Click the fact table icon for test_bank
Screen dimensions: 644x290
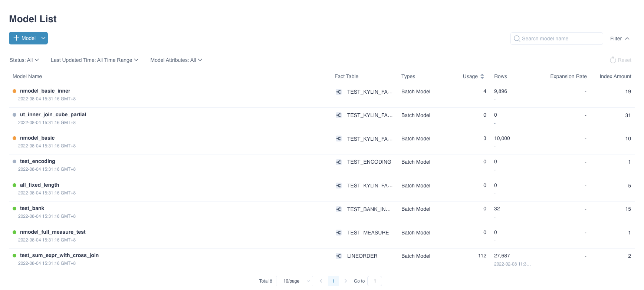(338, 209)
